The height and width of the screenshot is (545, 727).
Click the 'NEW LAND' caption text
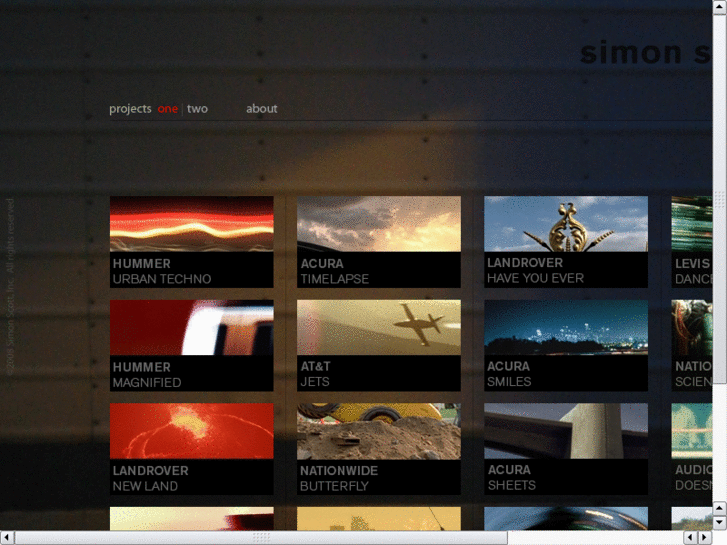145,486
